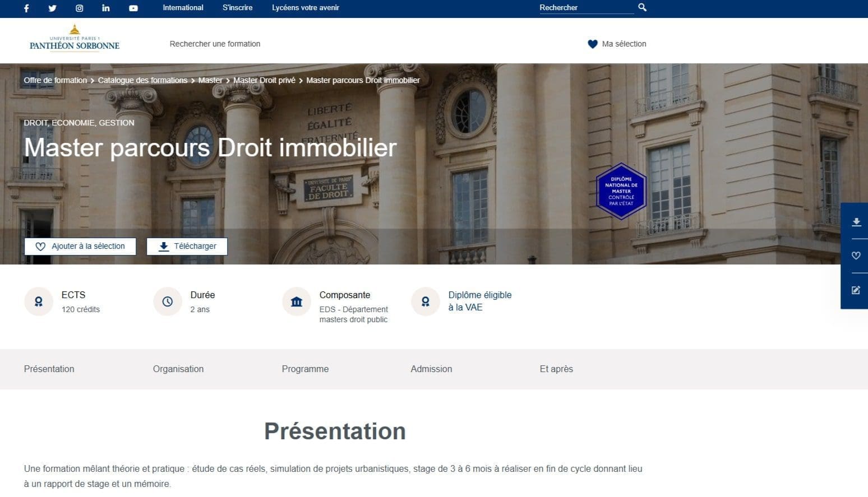
Task: Open Master parcours Droit immobilier breadcrumb
Action: click(x=363, y=80)
